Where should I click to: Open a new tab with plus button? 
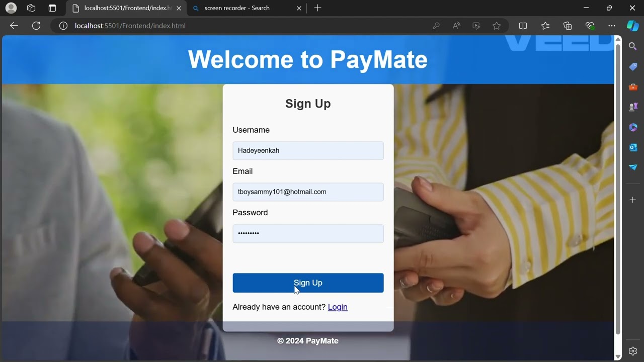click(317, 8)
